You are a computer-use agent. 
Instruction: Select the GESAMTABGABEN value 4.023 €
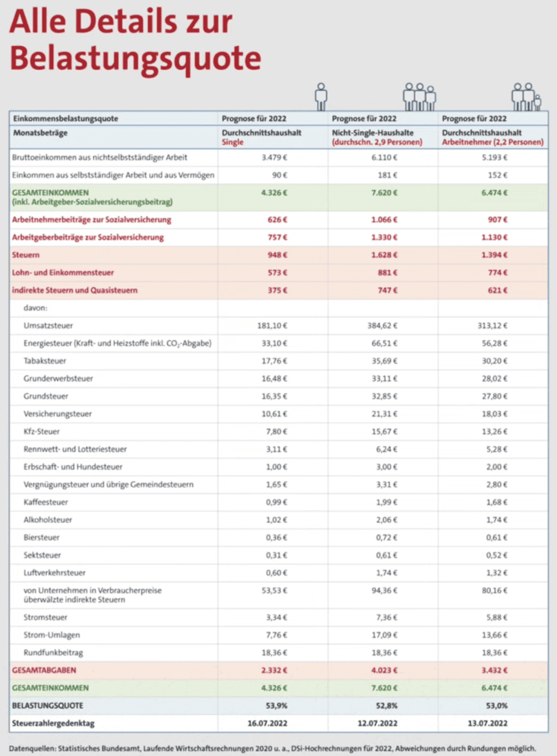click(x=383, y=670)
